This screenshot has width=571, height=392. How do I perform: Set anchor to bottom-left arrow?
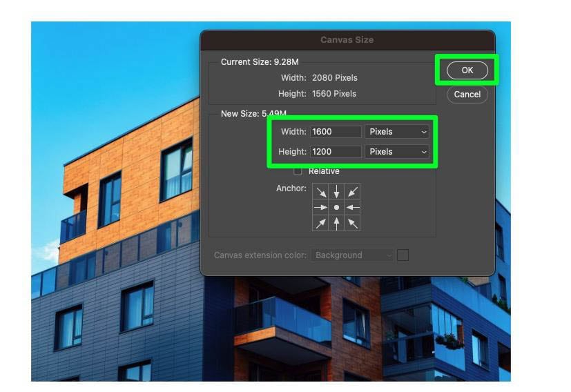(x=320, y=223)
